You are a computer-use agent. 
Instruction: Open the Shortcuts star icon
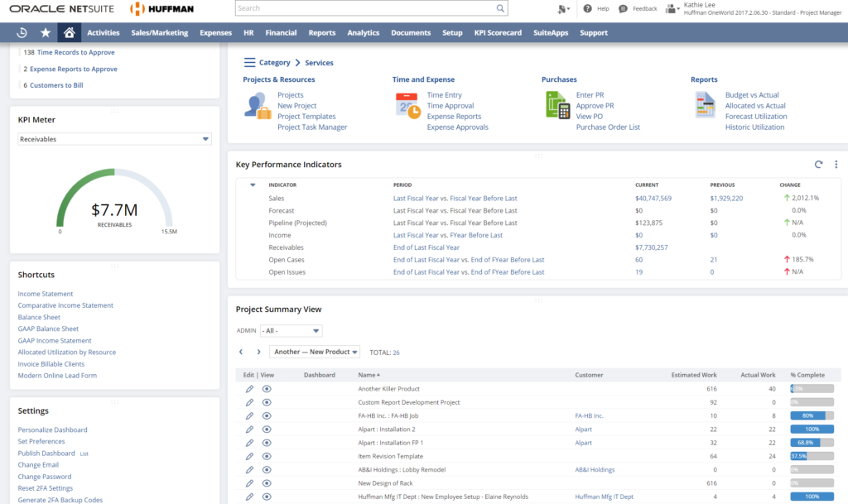[46, 33]
